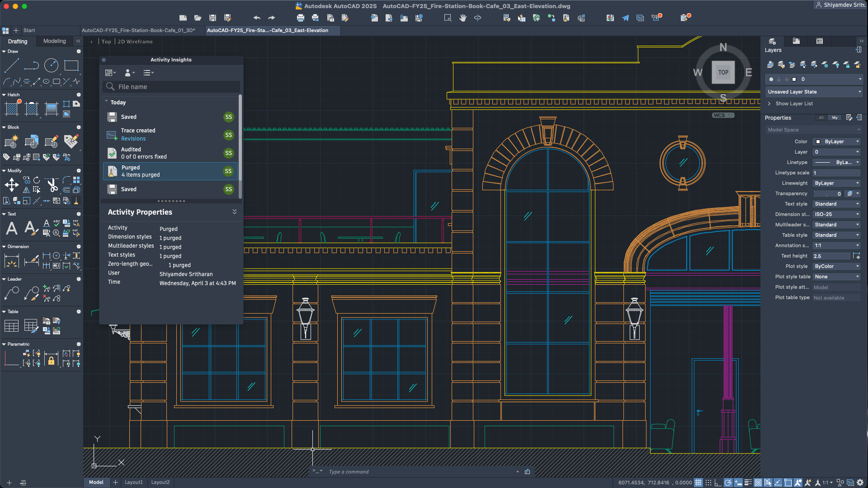Toggle snap mode in the status bar
This screenshot has width=868, height=488.
tap(708, 483)
